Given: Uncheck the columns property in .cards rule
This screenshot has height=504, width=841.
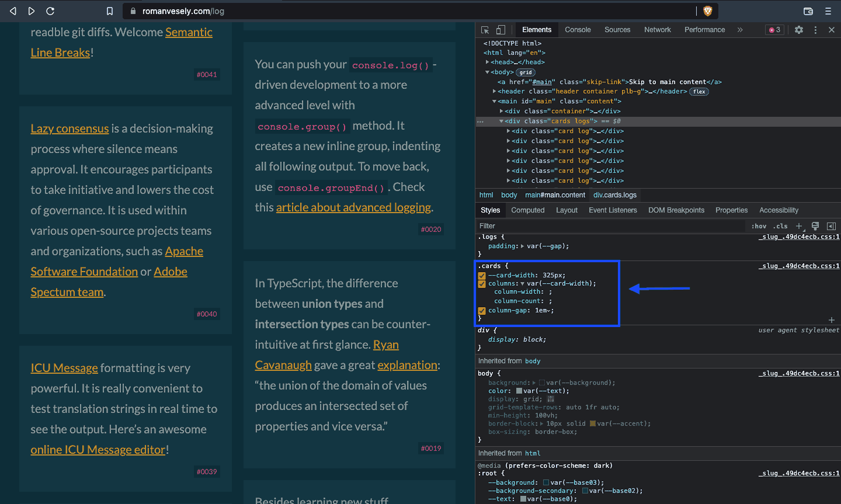Looking at the screenshot, I should coord(481,283).
